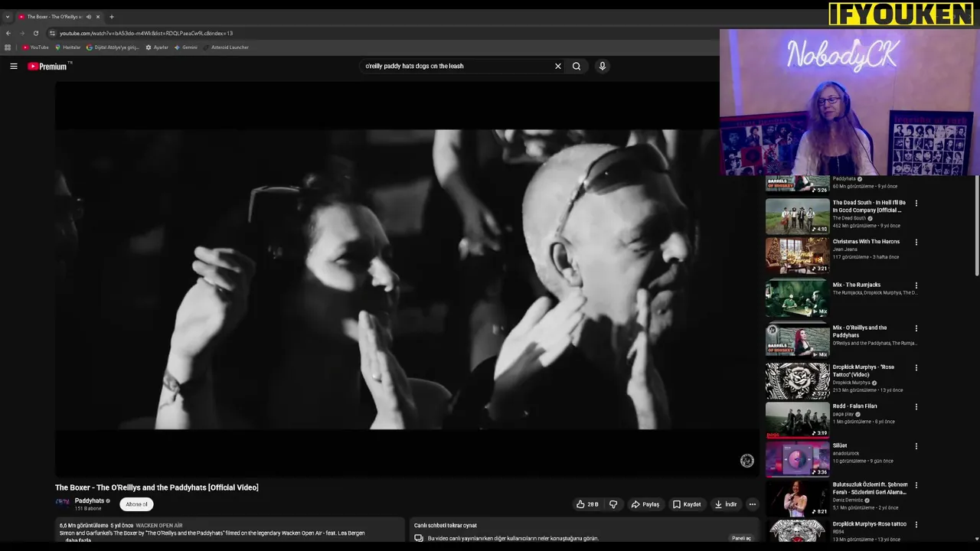Dislike the video

(613, 504)
